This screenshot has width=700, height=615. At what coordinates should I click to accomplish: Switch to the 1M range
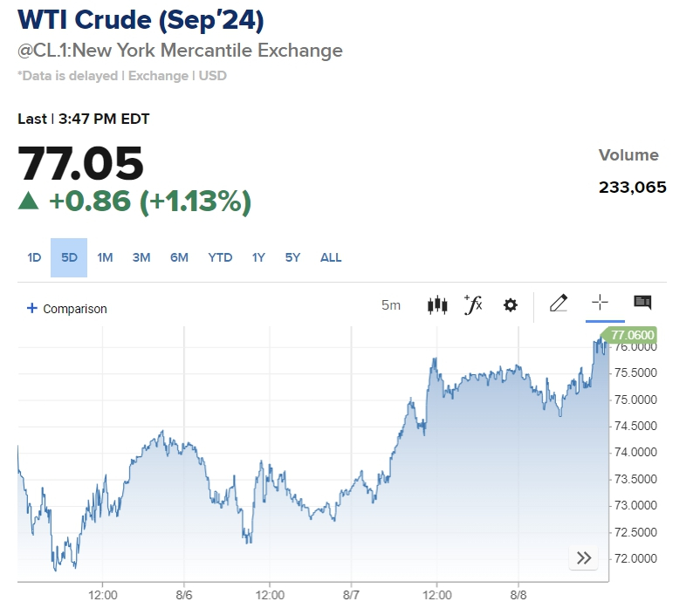pyautogui.click(x=105, y=257)
